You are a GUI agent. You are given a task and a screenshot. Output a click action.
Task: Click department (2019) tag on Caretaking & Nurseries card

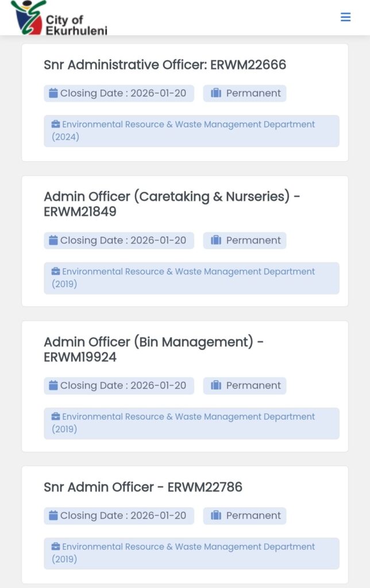[191, 278]
